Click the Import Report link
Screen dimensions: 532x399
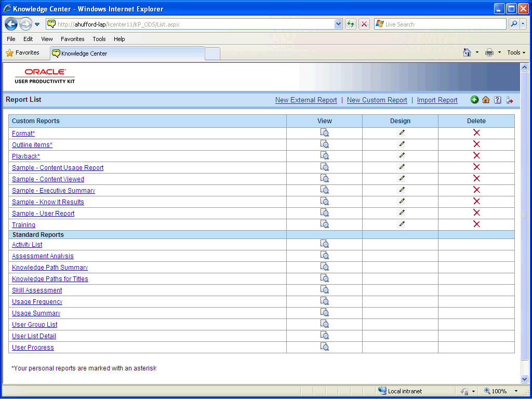(x=437, y=100)
